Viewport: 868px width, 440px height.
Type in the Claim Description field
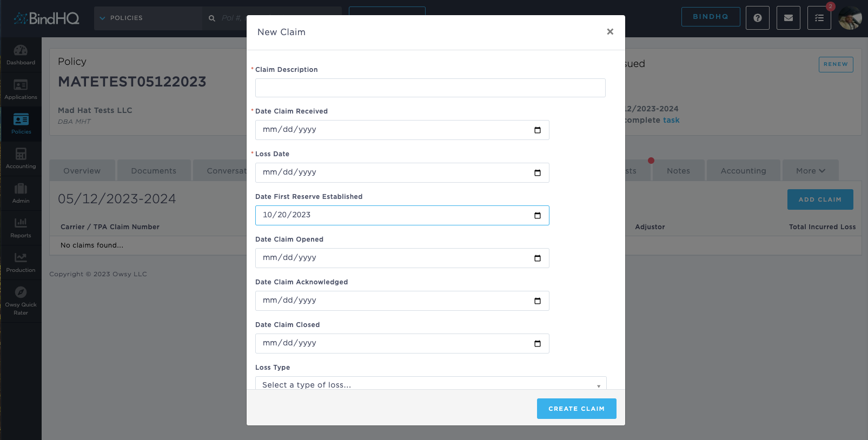click(430, 88)
